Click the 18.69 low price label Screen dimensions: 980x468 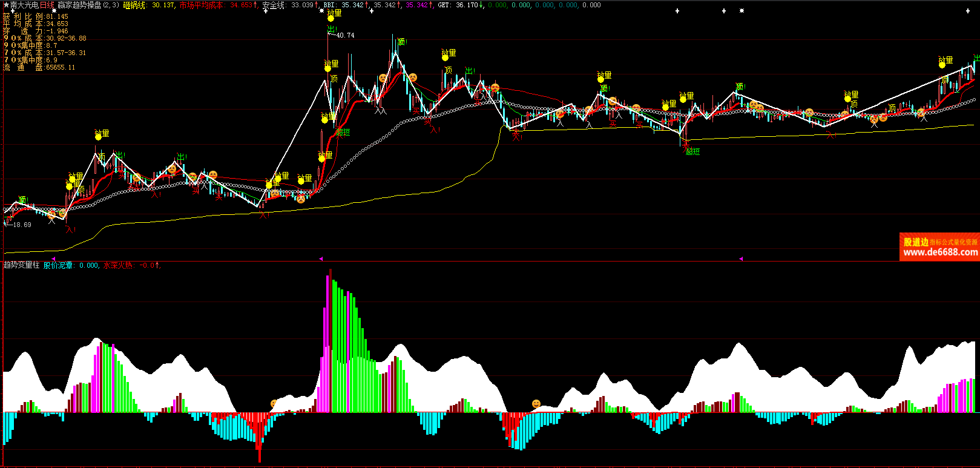[22, 225]
